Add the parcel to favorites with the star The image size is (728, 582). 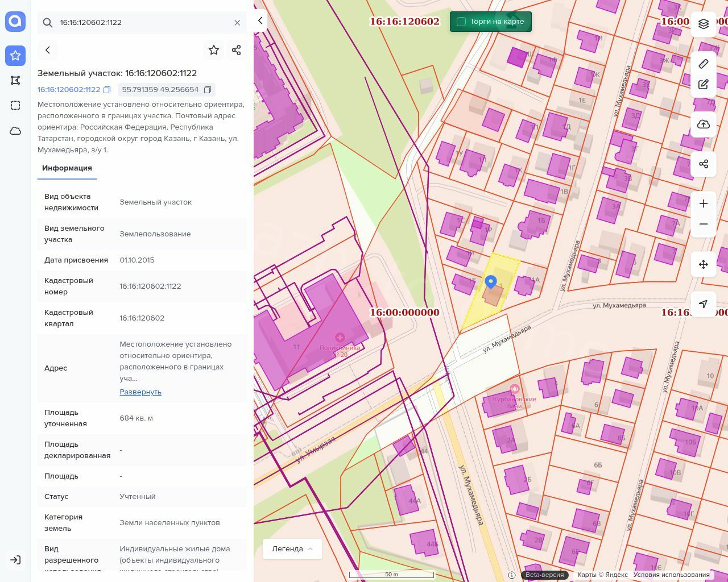[214, 50]
